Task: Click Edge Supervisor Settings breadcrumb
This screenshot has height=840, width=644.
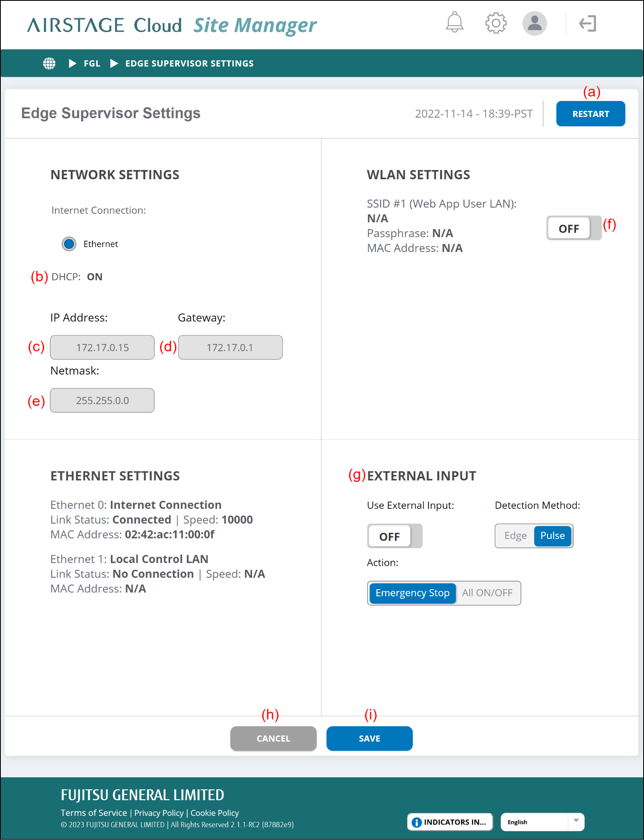Action: click(189, 64)
